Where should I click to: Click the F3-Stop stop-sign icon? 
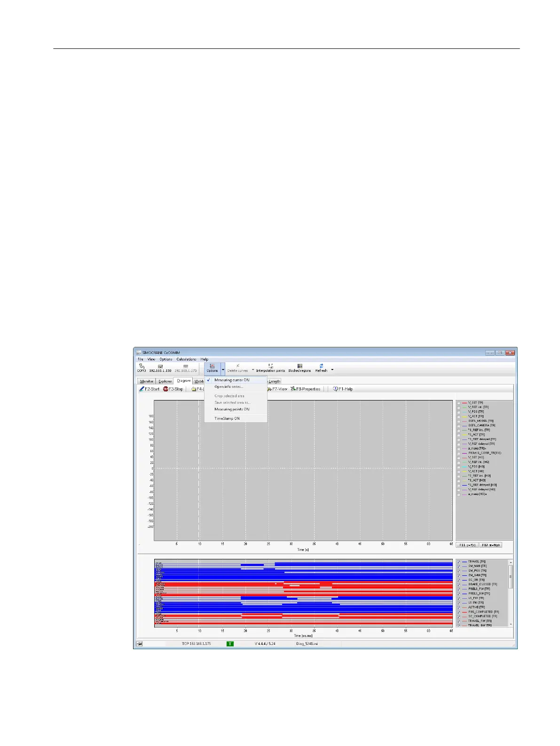point(166,389)
